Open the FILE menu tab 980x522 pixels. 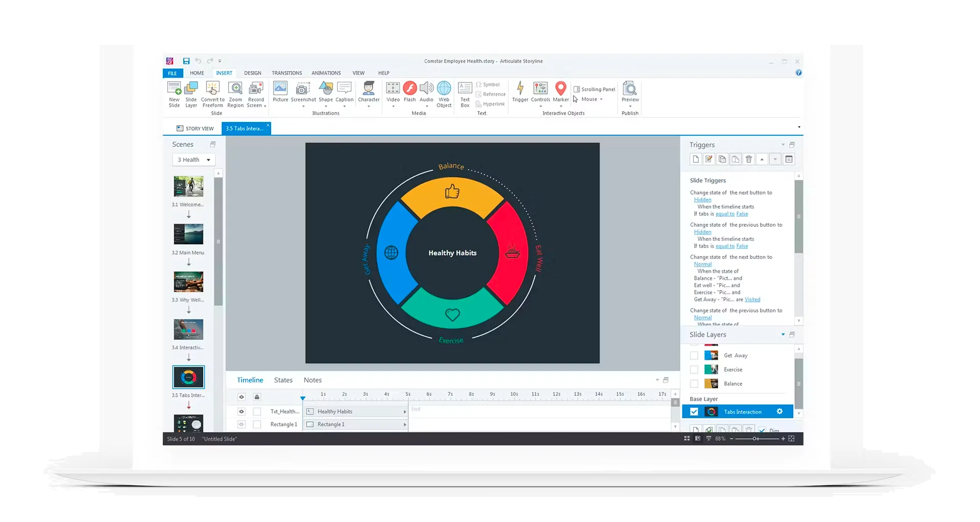point(173,73)
